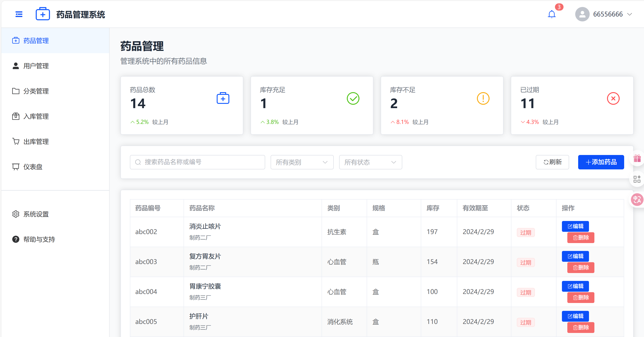Click the expired red X icon

(x=613, y=98)
